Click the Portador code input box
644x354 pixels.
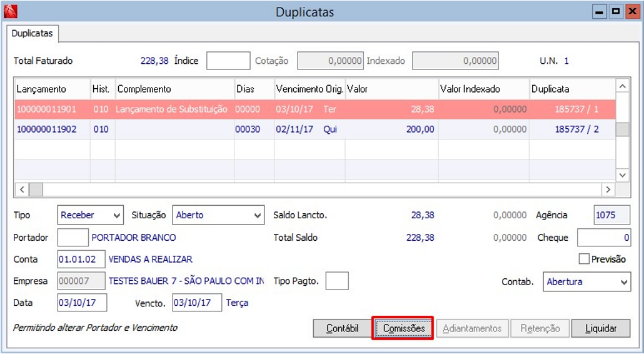pyautogui.click(x=73, y=238)
